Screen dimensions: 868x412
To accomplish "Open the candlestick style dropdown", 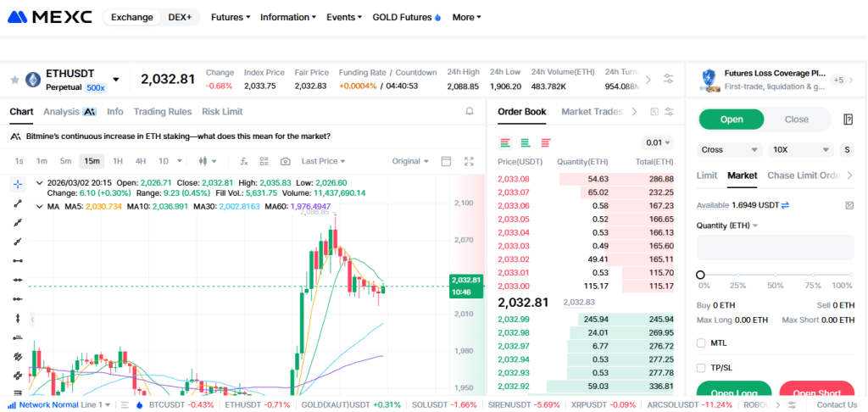I will pyautogui.click(x=207, y=161).
